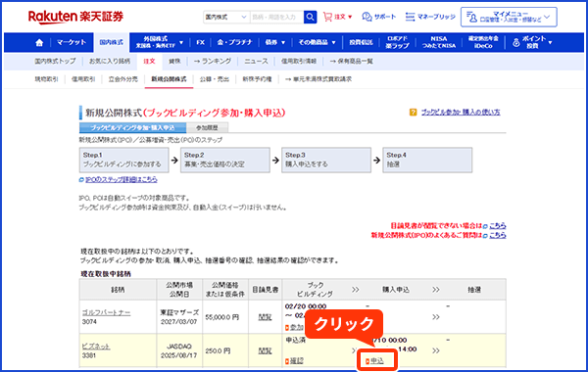Click the yellow question mark help icon
The height and width of the screenshot is (372, 588).
(413, 112)
